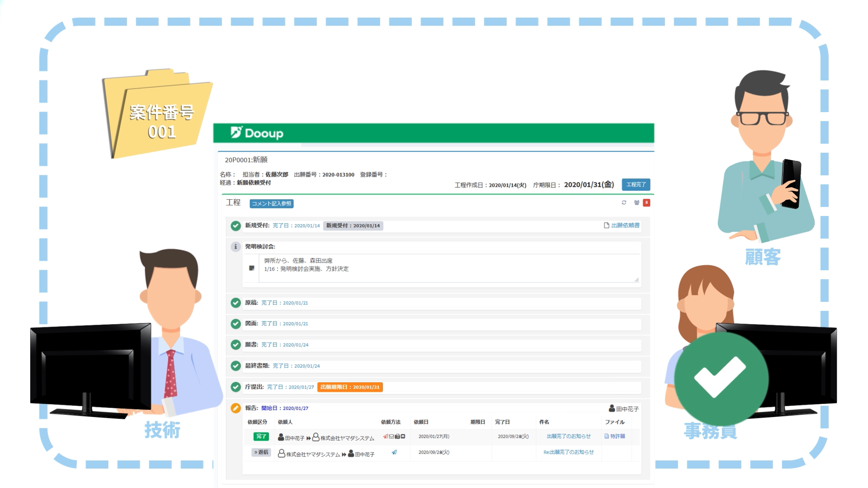
Task: Click the 田中花子 sender icon in first row
Action: coord(281,437)
